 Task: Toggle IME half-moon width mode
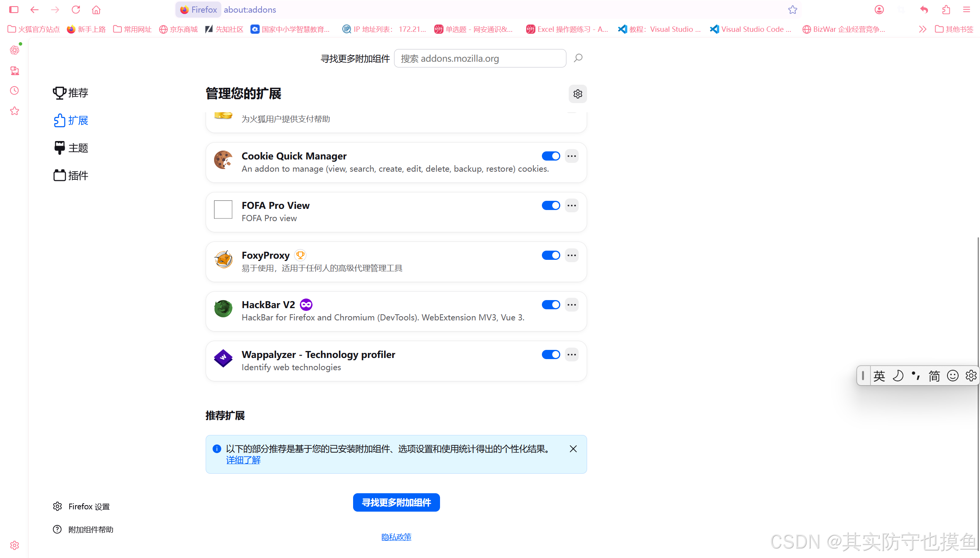[898, 376]
